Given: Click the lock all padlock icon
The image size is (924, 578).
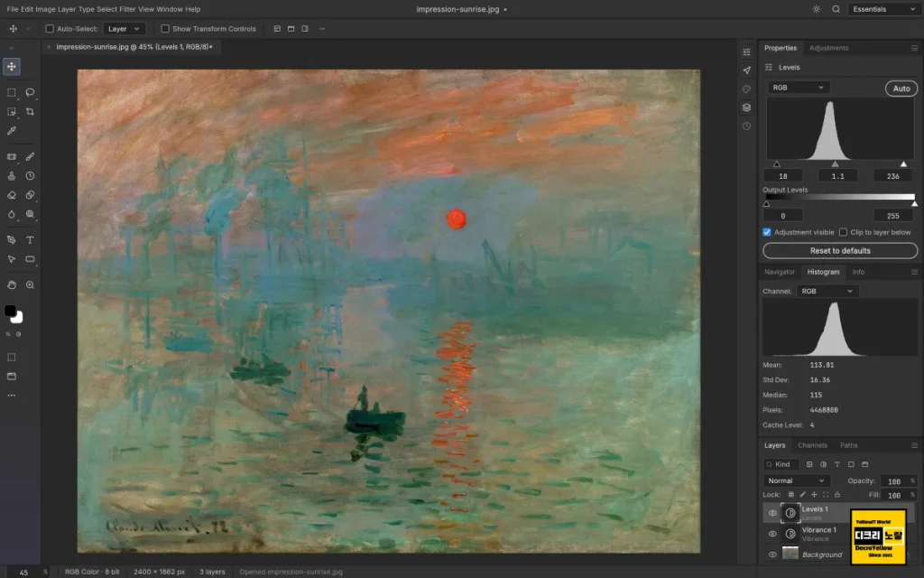Looking at the screenshot, I should point(836,495).
